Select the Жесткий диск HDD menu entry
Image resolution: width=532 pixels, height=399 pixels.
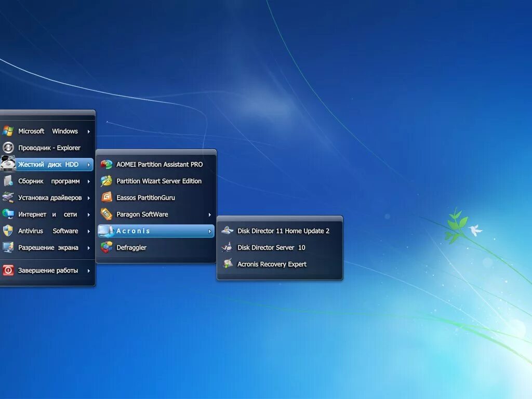click(x=47, y=165)
